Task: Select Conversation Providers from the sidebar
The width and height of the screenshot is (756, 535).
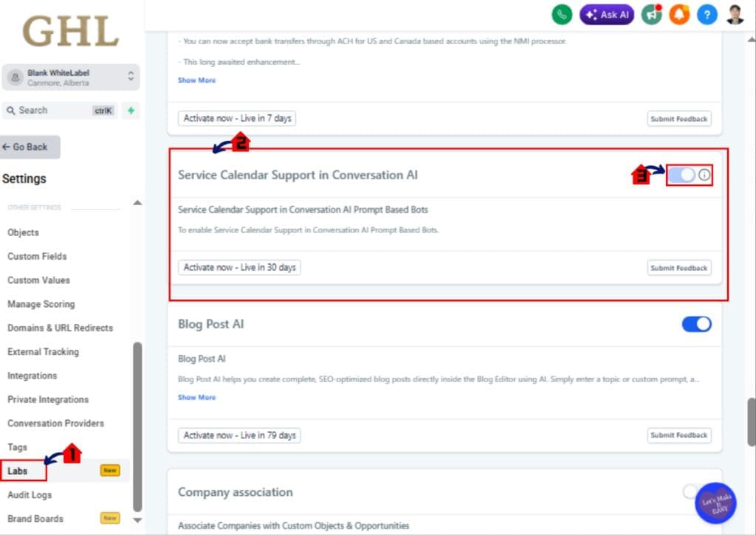Action: (55, 423)
